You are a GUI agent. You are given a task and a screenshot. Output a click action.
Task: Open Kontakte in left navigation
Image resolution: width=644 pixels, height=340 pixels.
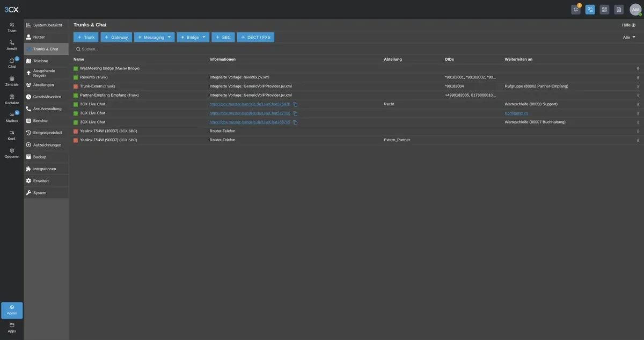coord(12,99)
